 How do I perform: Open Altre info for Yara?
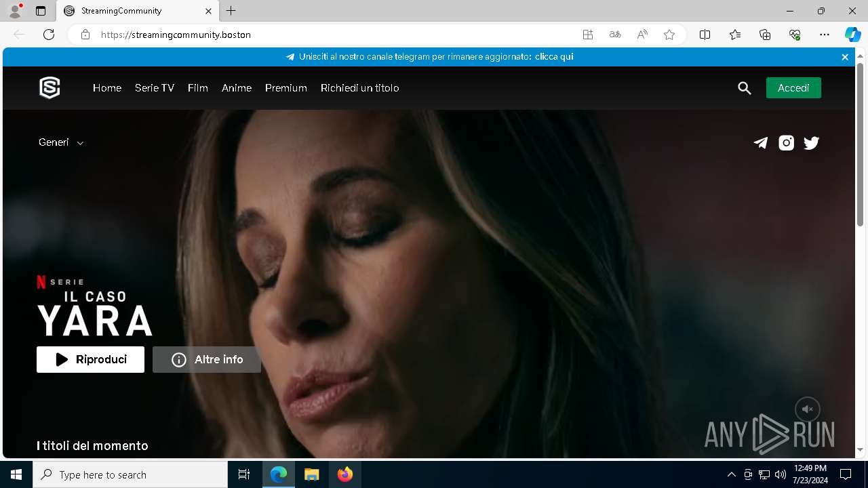tap(207, 360)
